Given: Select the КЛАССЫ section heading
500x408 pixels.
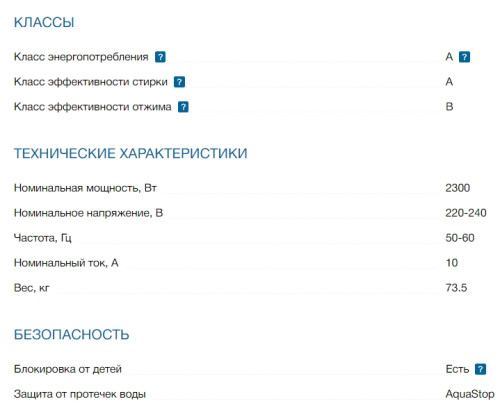Looking at the screenshot, I should point(44,22).
